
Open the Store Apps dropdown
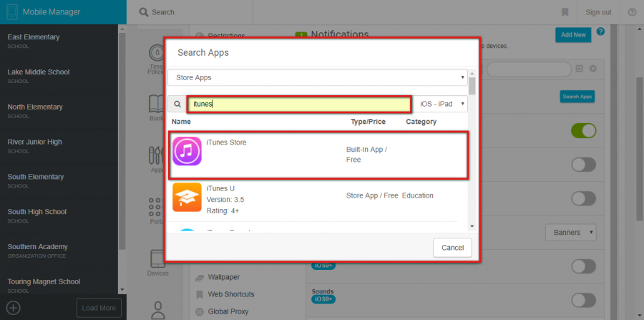(x=318, y=77)
